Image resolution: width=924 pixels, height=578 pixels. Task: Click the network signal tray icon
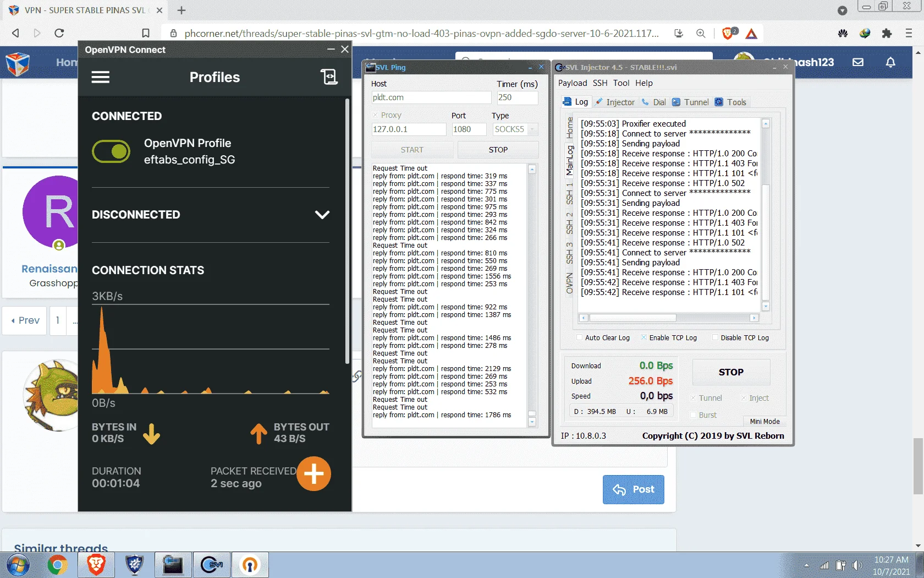[x=824, y=565]
